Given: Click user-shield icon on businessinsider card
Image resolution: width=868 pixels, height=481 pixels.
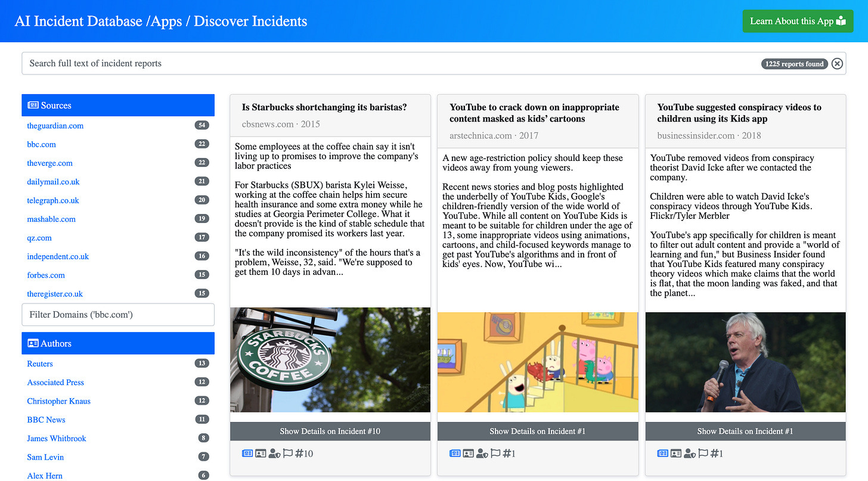Looking at the screenshot, I should [689, 454].
